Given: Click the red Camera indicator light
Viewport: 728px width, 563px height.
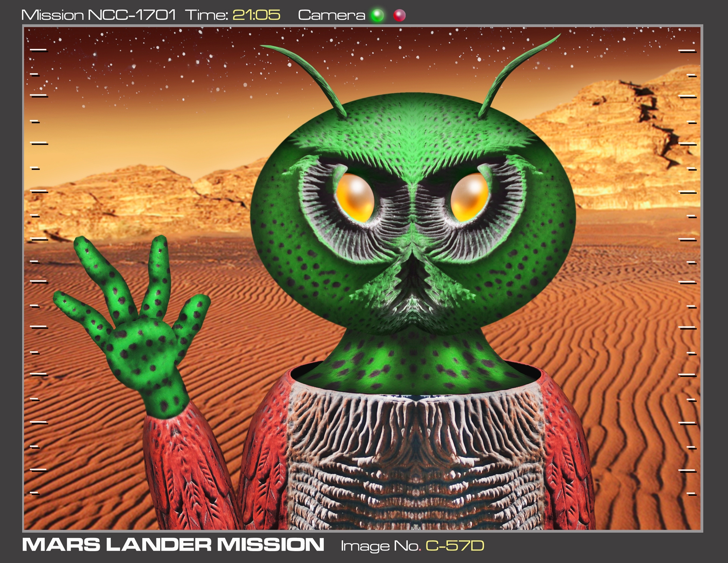Looking at the screenshot, I should pyautogui.click(x=399, y=15).
